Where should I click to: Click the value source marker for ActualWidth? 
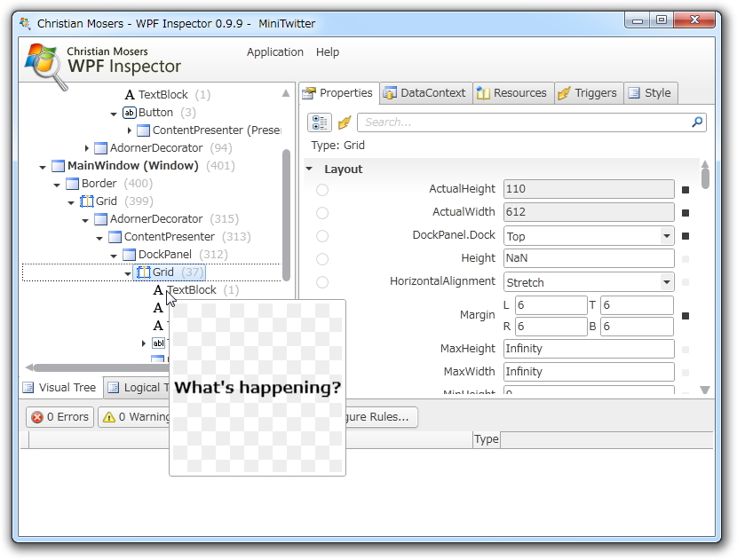685,213
